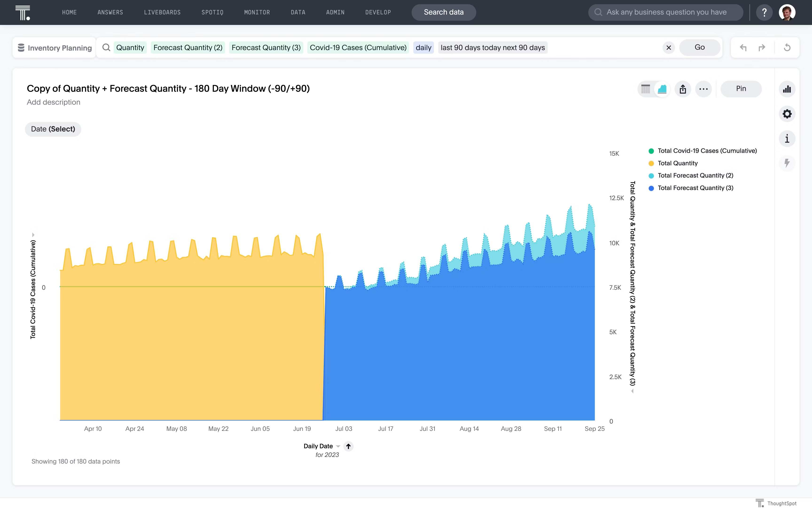Viewport: 812px width, 508px height.
Task: Open the ADMIN page
Action: [x=335, y=12]
